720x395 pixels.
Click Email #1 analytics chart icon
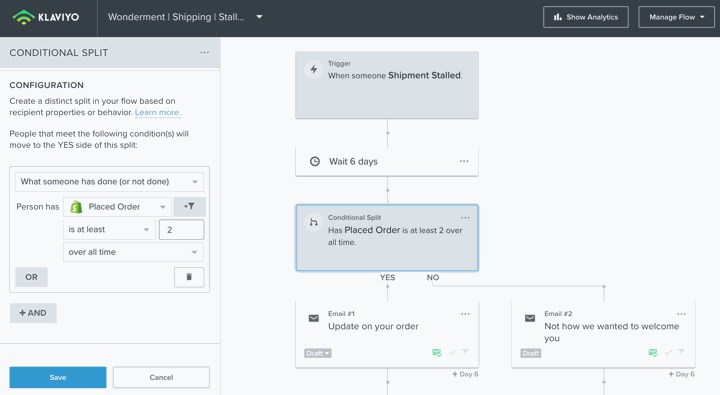click(x=453, y=353)
